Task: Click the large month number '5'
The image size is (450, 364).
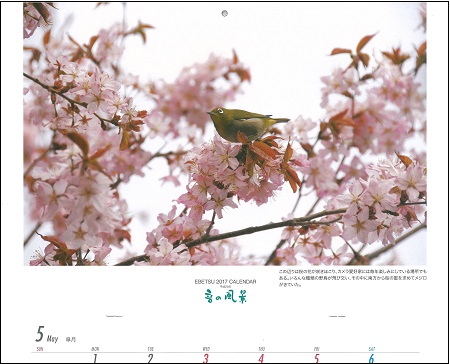Action: (40, 334)
